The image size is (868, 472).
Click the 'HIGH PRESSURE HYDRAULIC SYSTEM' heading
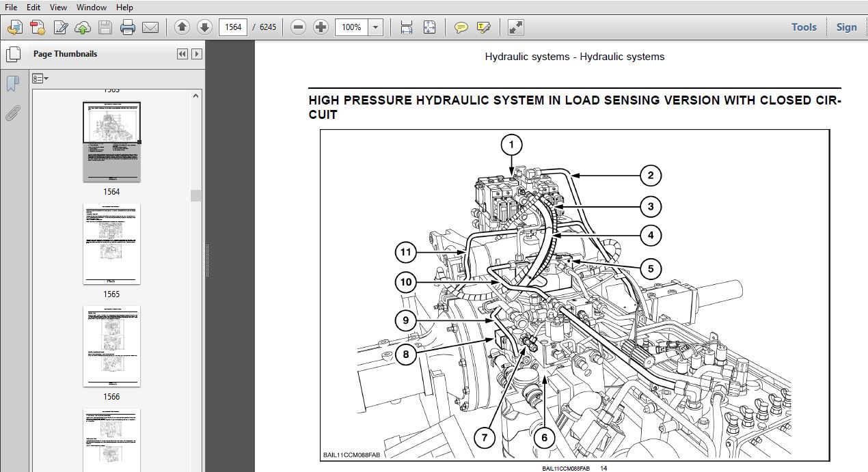(575, 107)
